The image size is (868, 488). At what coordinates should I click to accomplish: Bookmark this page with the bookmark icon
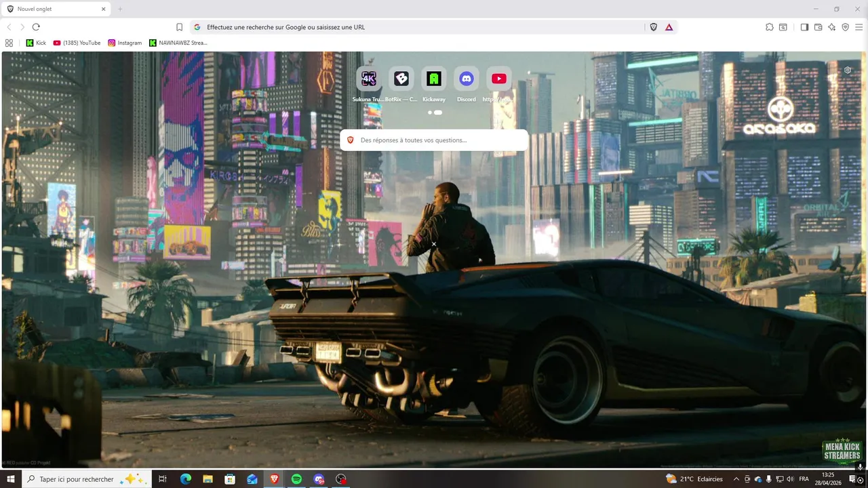pyautogui.click(x=179, y=27)
